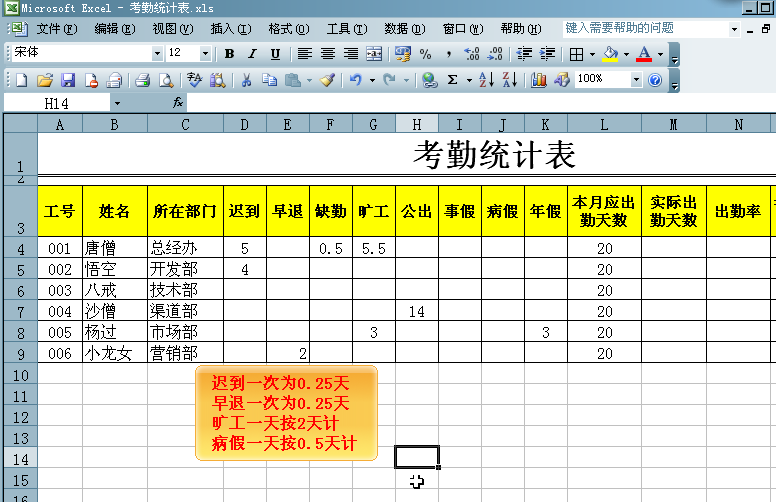Open the fill color dropdown arrow
The width and height of the screenshot is (776, 502).
pyautogui.click(x=627, y=54)
